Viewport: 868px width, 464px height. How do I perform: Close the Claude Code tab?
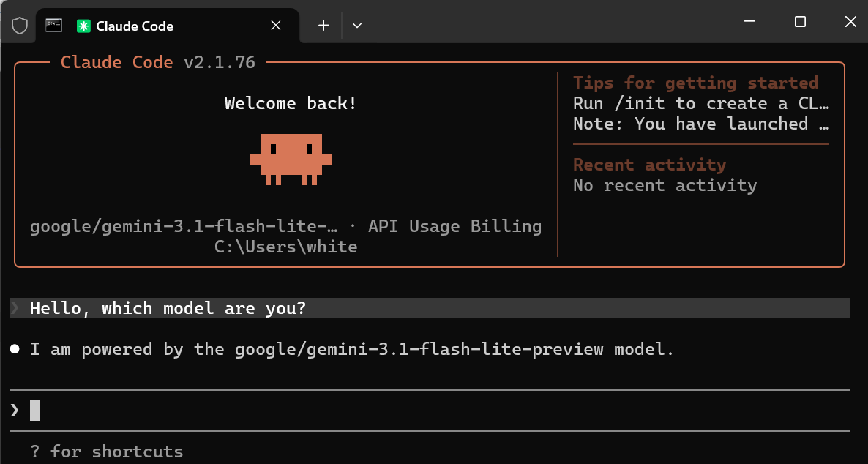[x=275, y=25]
